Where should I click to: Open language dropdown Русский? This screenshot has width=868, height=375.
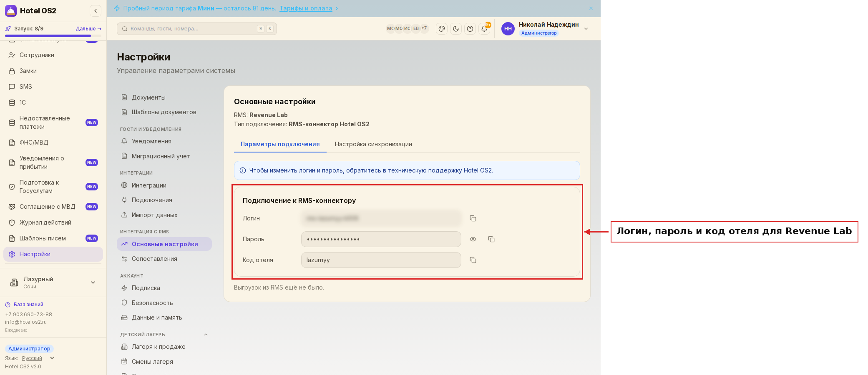tap(38, 358)
